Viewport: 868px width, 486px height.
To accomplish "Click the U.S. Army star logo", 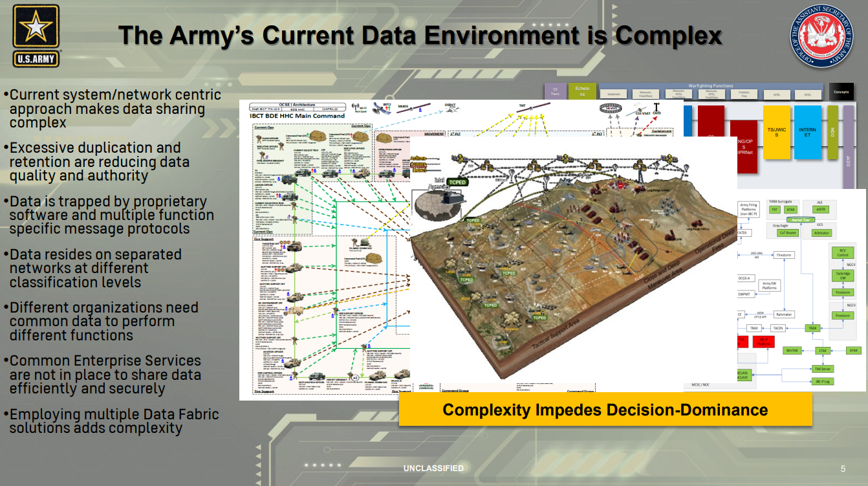I will tap(36, 36).
